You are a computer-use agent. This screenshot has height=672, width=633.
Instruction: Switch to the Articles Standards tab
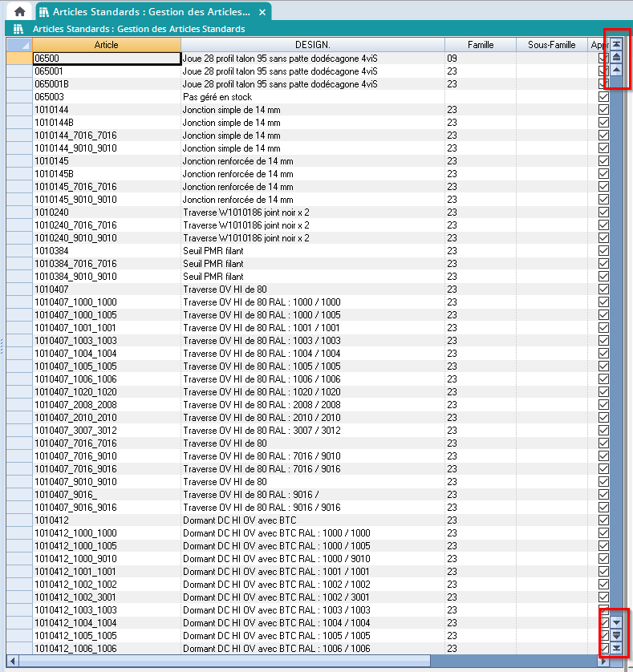[x=151, y=12]
